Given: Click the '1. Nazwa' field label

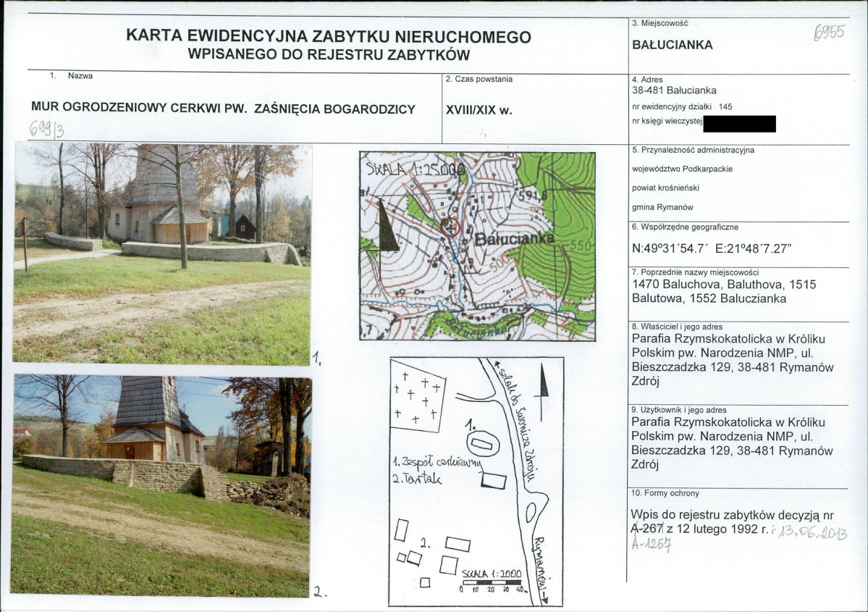Looking at the screenshot, I should 72,76.
